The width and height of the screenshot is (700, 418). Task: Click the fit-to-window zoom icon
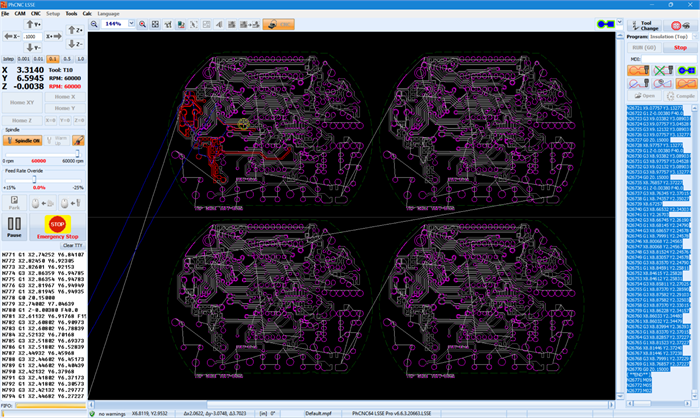[155, 24]
